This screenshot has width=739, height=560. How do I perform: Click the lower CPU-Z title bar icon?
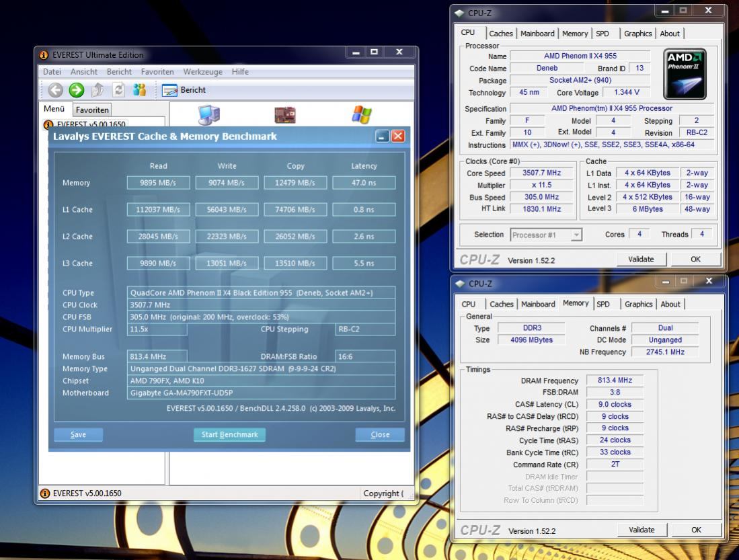click(460, 283)
